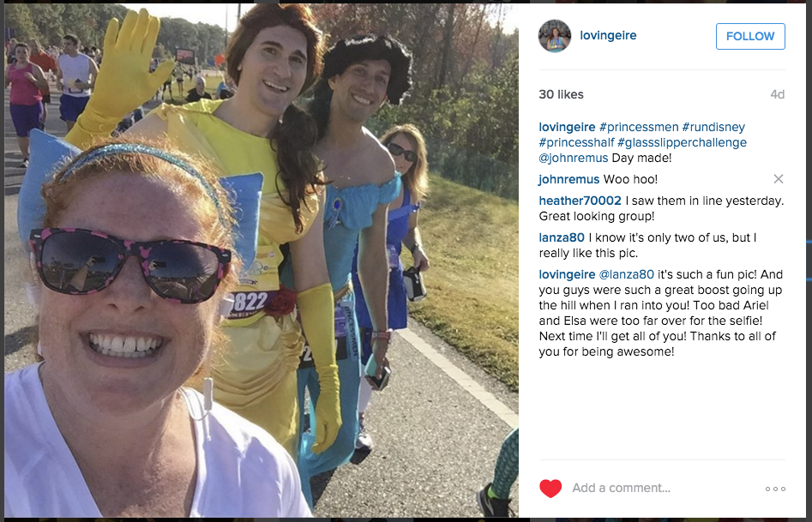Open lovingeire name at the caption start
812x522 pixels.
click(x=567, y=127)
